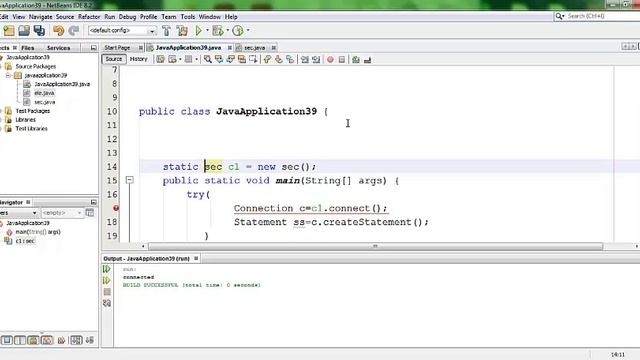Screen dimensions: 640x360
Task: Run the project using the green play icon
Action: pyautogui.click(x=198, y=31)
